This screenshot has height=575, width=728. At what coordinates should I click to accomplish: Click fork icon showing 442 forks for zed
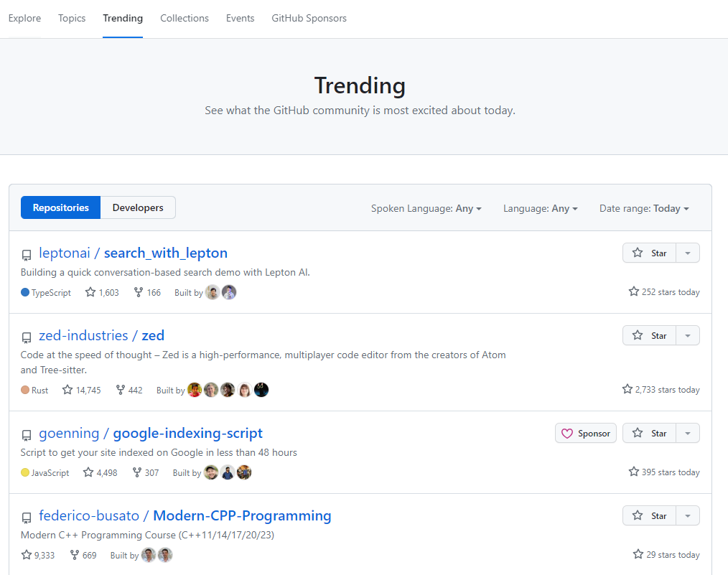120,390
